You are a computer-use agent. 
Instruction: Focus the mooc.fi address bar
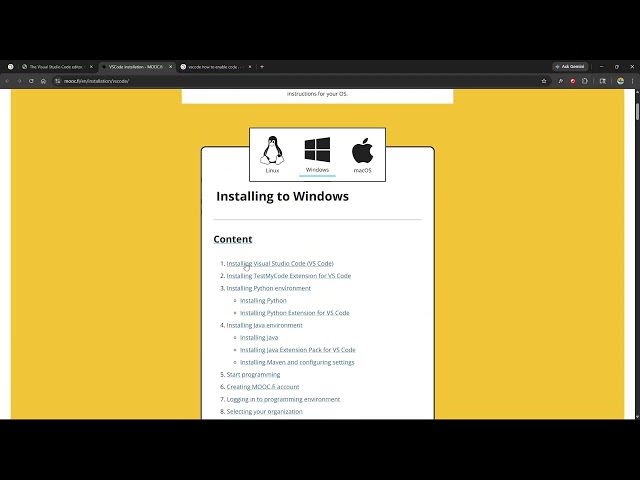click(x=300, y=81)
